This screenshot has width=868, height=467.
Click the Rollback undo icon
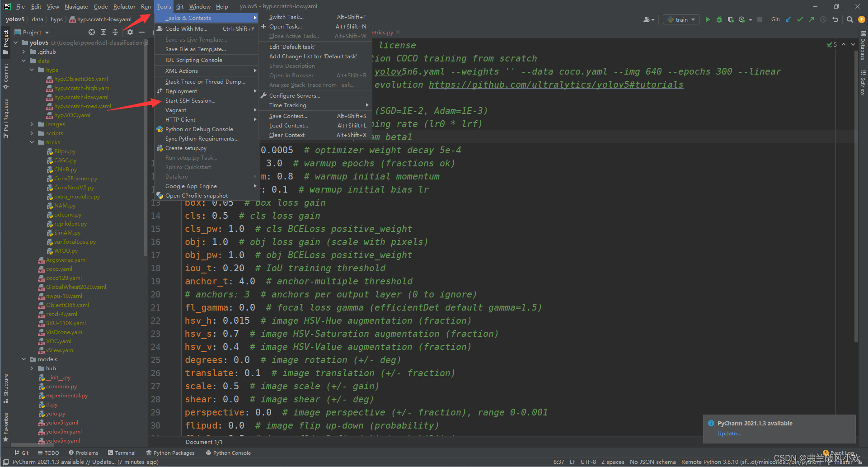835,19
